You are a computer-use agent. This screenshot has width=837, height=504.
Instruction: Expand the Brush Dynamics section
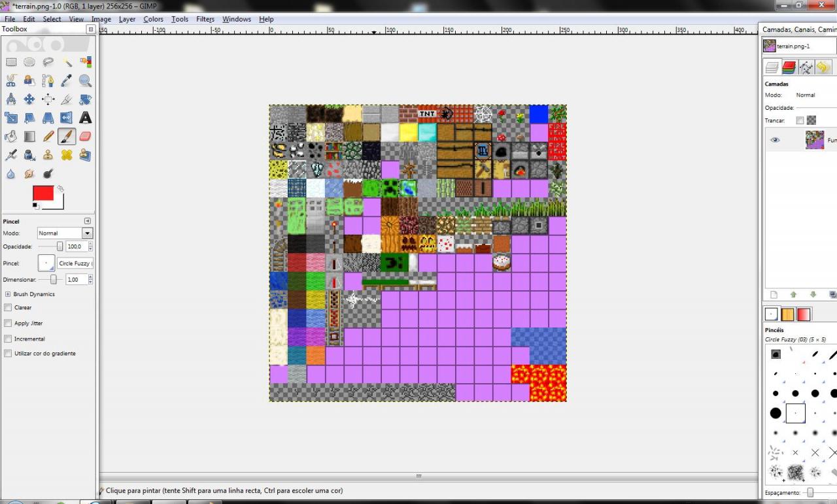(7, 294)
